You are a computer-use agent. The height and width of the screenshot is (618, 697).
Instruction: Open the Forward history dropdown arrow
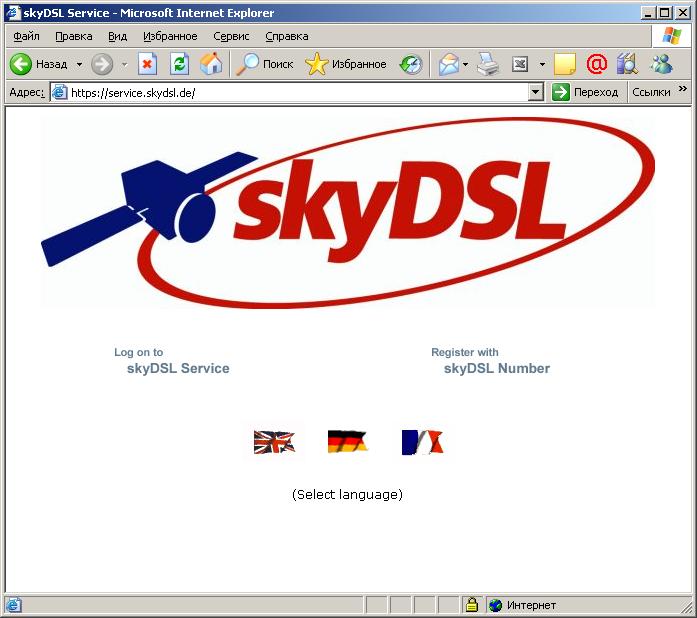coord(124,64)
